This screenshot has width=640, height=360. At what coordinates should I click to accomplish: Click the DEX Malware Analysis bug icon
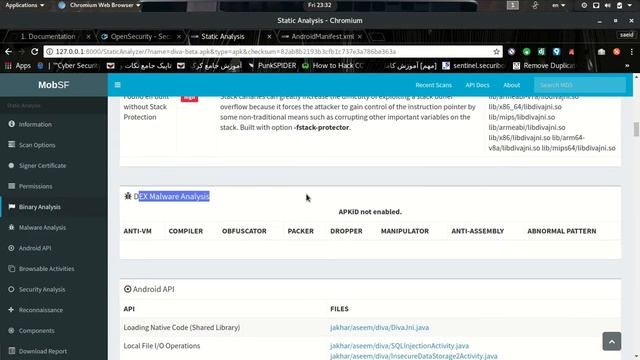point(128,196)
